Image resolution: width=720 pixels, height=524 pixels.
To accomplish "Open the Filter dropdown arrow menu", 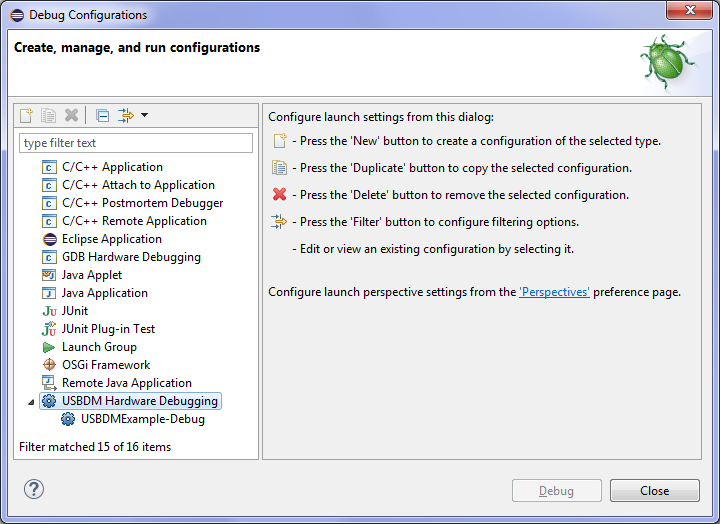I will 145,116.
